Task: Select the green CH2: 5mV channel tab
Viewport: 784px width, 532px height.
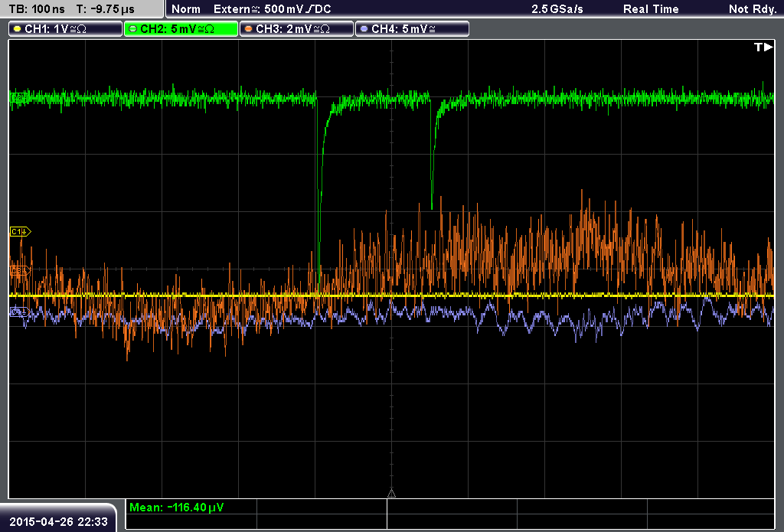Action: point(181,29)
